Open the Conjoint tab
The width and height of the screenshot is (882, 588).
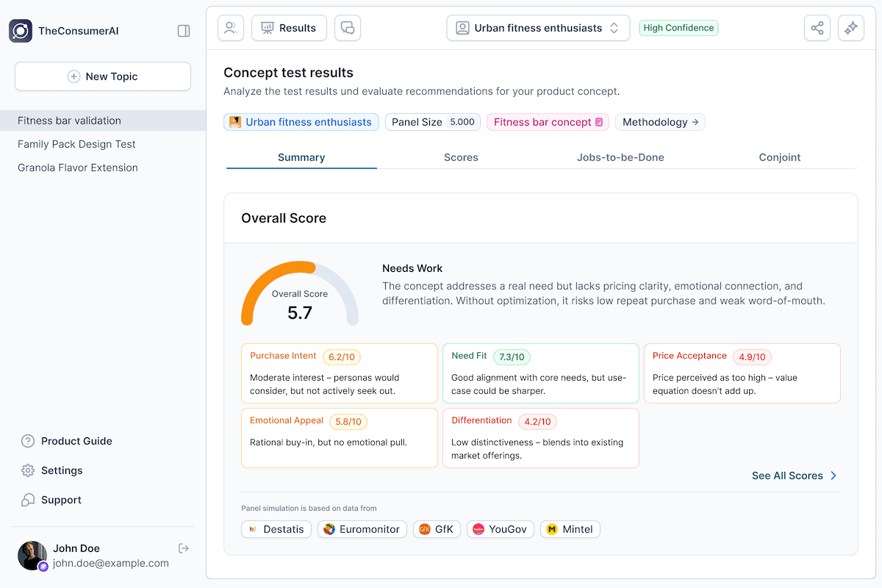(x=780, y=157)
